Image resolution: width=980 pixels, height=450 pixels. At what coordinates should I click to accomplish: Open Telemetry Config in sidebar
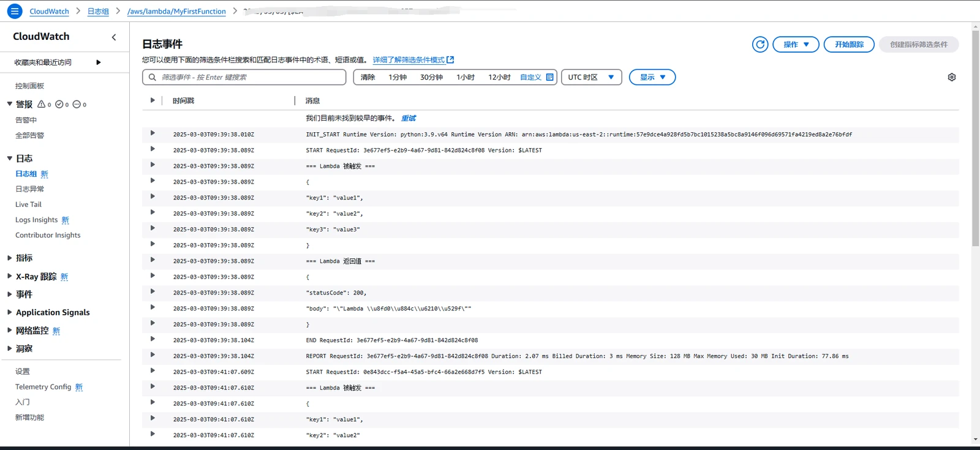43,387
